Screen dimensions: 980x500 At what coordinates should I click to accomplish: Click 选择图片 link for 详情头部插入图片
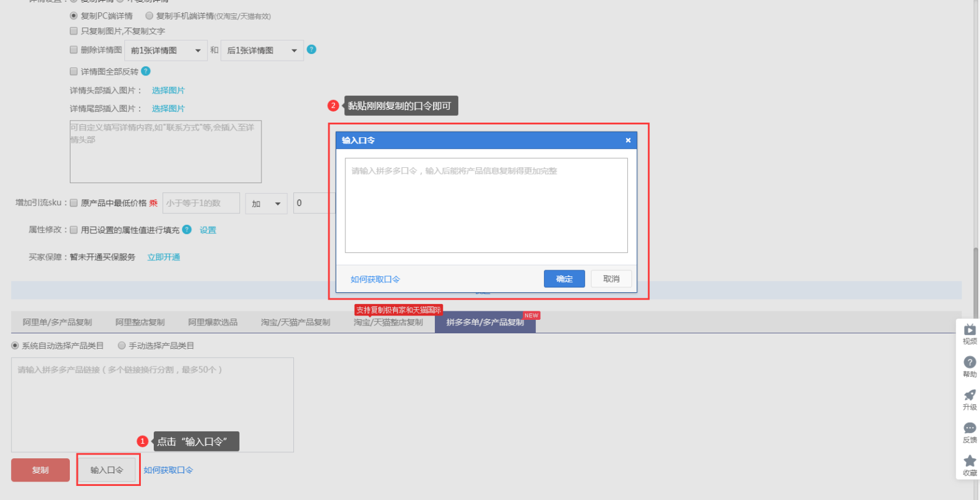(x=168, y=90)
